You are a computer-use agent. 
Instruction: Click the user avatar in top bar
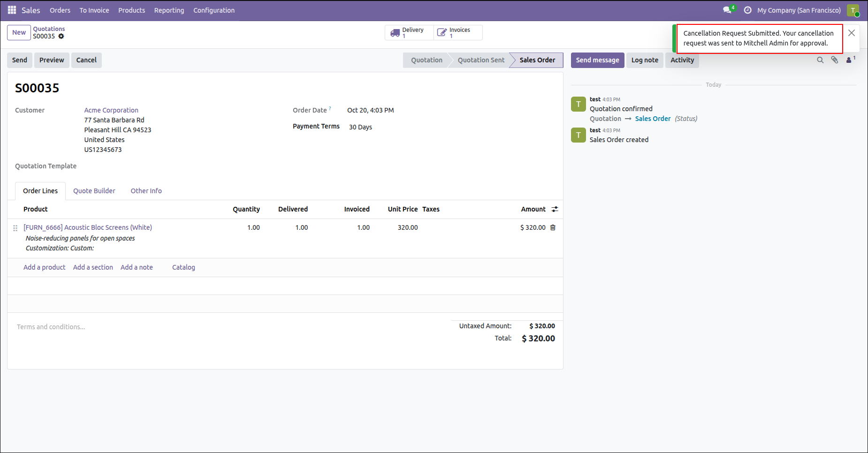[x=853, y=10]
